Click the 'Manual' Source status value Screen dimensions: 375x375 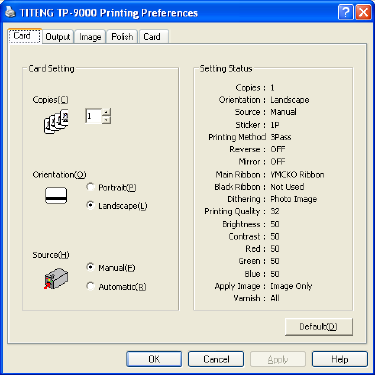point(283,112)
